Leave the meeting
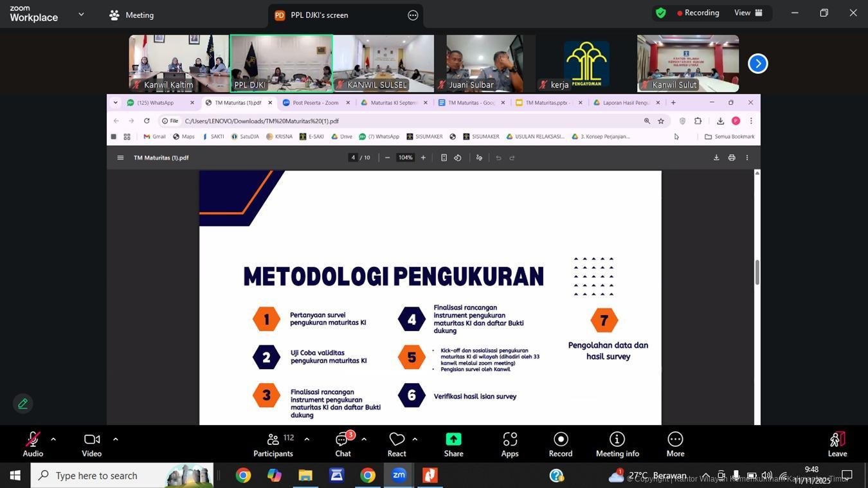The width and height of the screenshot is (868, 488). (x=836, y=444)
